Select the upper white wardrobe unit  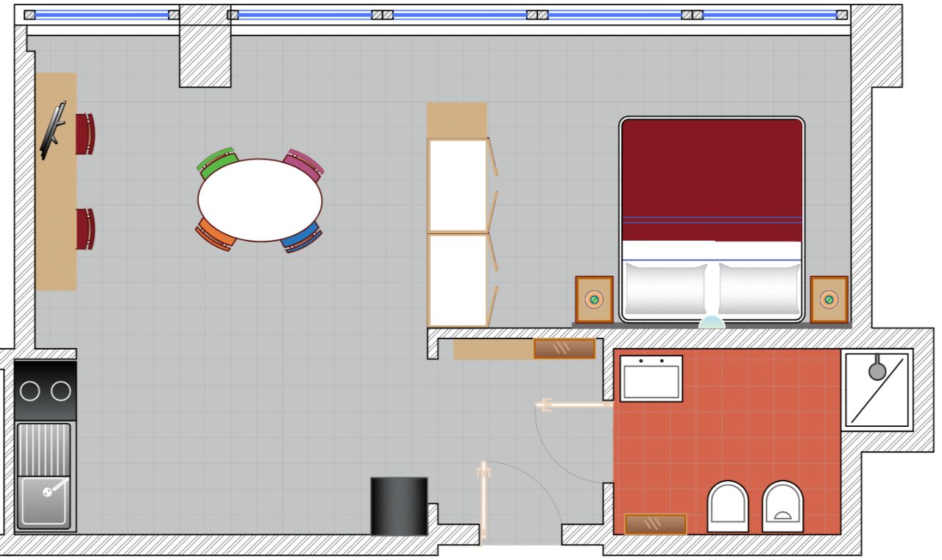(458, 185)
